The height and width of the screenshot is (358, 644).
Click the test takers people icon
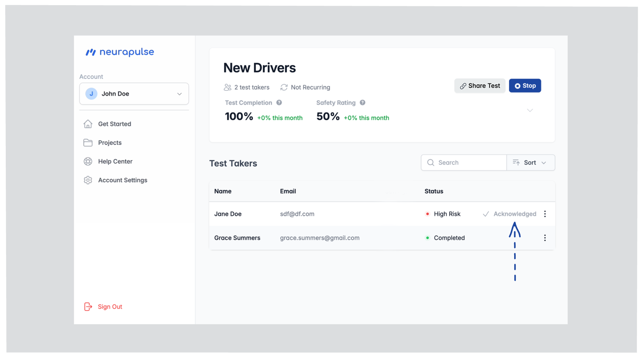[x=227, y=87]
